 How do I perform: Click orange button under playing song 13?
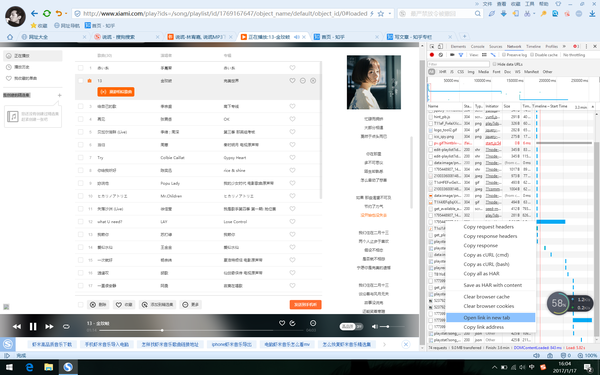click(x=116, y=92)
